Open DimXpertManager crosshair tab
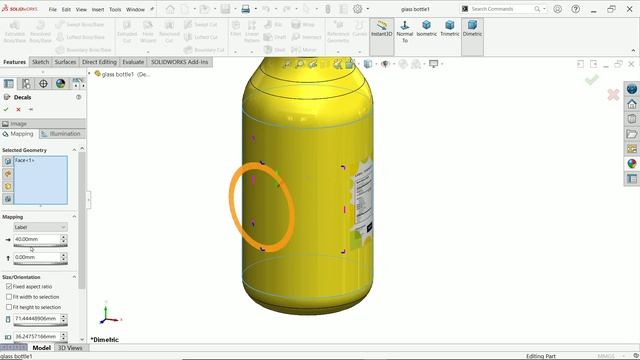This screenshot has width=640, height=360. 43,84
